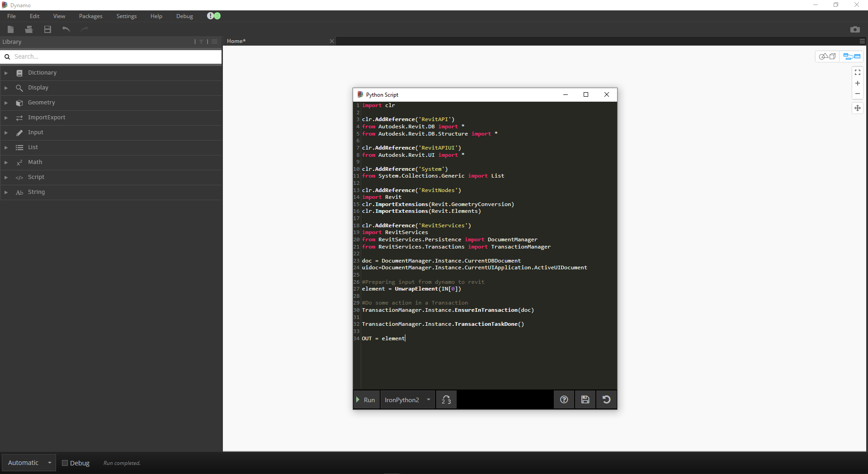Open a new workspace with the New icon
Viewport: 868px width, 474px height.
tap(10, 29)
